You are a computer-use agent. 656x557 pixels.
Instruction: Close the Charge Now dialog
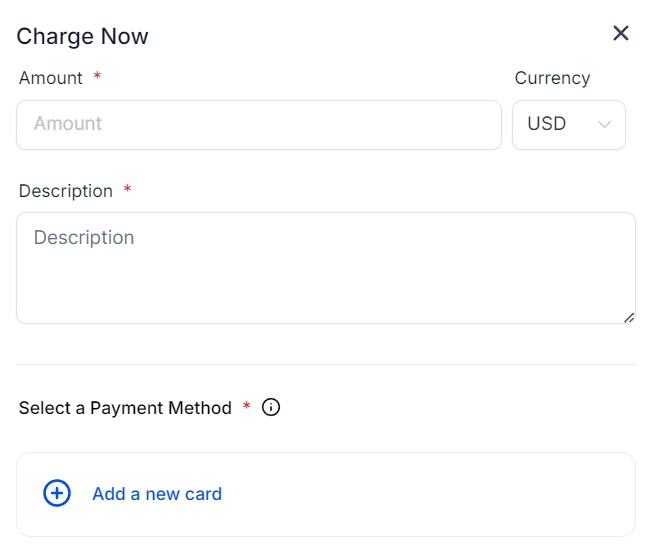tap(621, 34)
